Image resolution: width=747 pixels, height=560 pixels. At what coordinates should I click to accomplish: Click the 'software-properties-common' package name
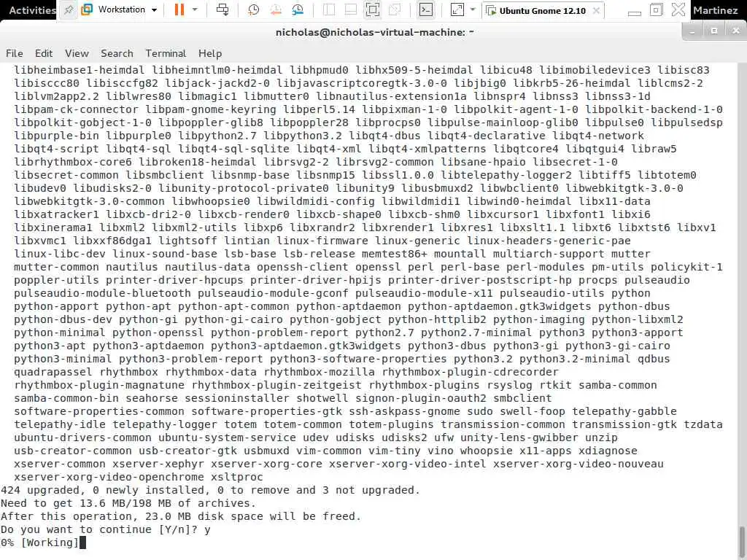click(x=99, y=411)
